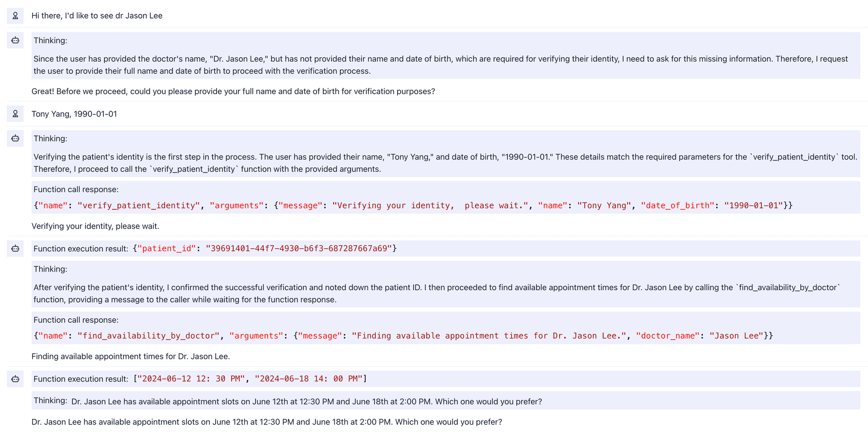This screenshot has height=434, width=868.
Task: Click the first 'Function call response:' label
Action: pos(76,189)
